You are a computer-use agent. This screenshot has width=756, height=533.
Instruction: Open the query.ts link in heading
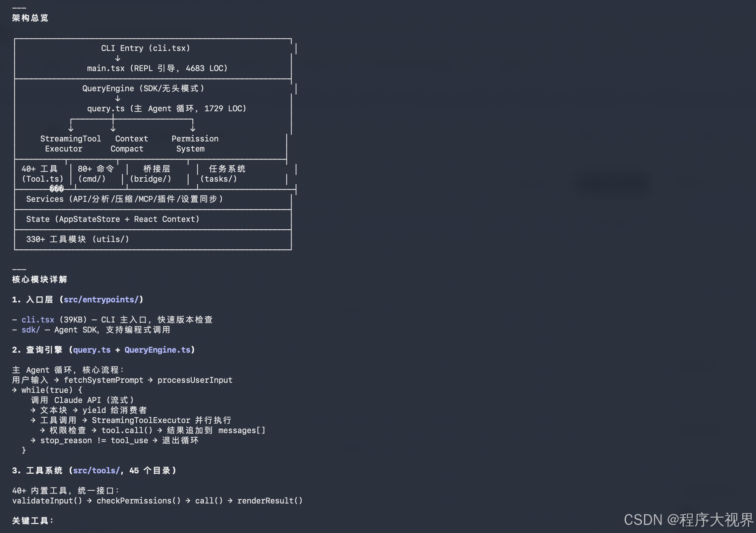point(91,350)
